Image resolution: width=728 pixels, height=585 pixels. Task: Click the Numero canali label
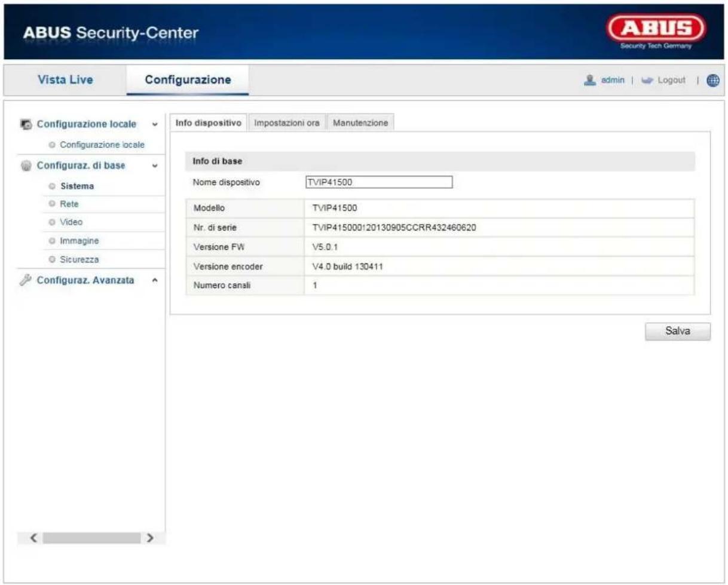coord(220,286)
